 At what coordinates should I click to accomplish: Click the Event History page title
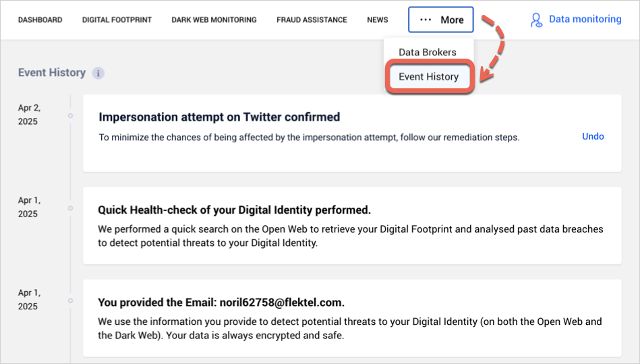52,73
